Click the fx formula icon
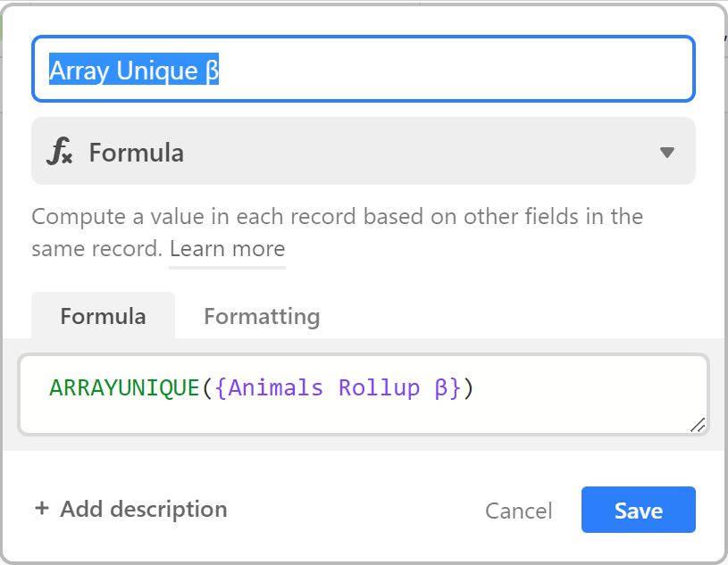This screenshot has height=565, width=728. pyautogui.click(x=60, y=151)
